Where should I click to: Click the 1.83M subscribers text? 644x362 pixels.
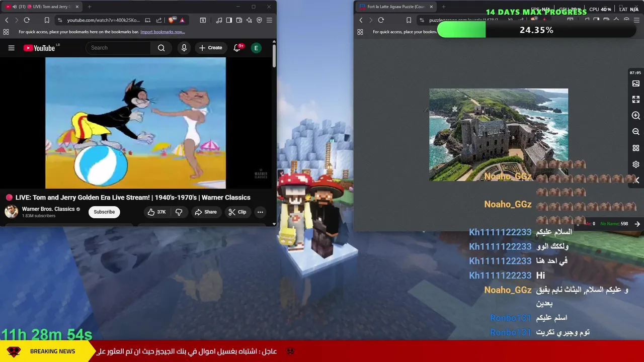[39, 216]
